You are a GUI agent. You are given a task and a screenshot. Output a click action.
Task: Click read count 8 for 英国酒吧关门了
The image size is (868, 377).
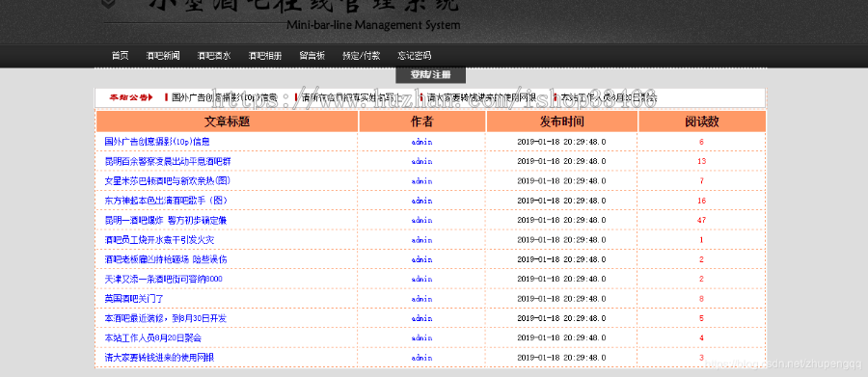pos(701,298)
